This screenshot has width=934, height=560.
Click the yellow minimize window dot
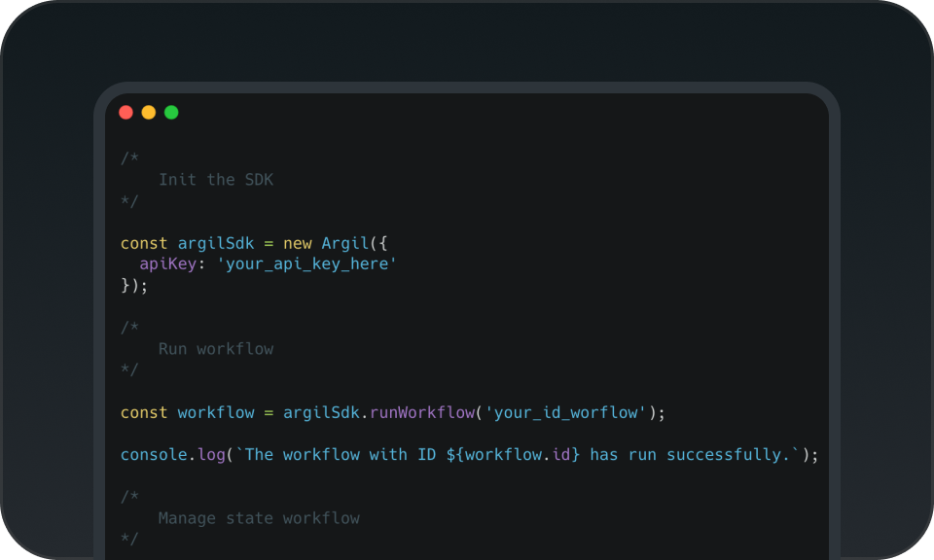point(148,113)
